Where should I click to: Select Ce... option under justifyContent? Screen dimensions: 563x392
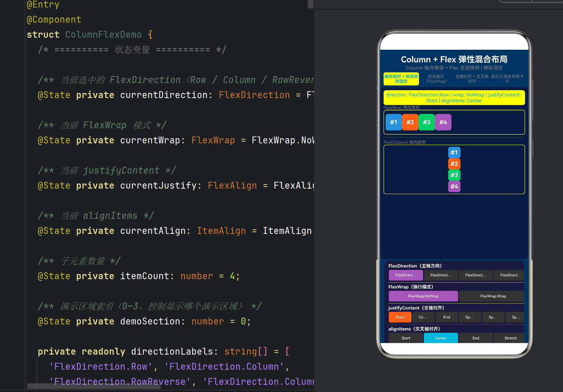[x=423, y=317]
